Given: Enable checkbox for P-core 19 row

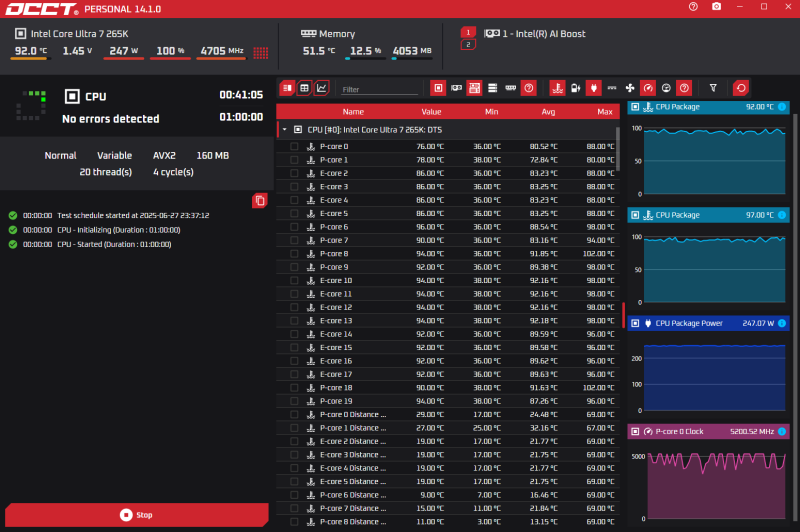Looking at the screenshot, I should tap(294, 401).
